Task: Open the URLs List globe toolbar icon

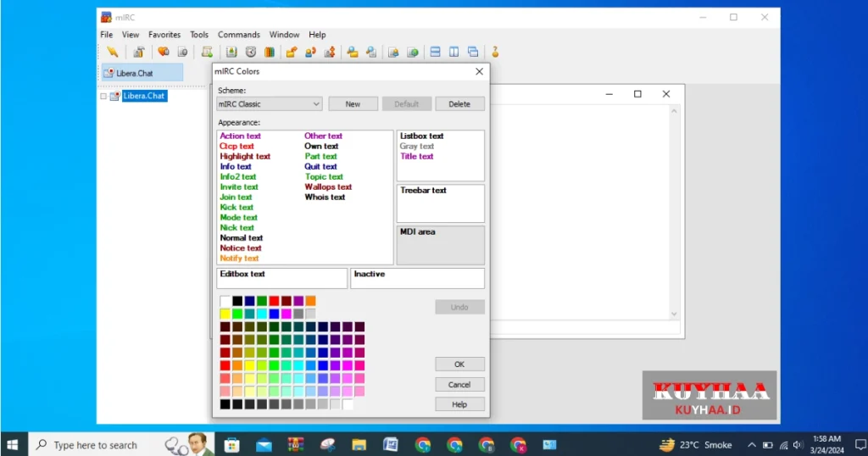Action: click(413, 52)
